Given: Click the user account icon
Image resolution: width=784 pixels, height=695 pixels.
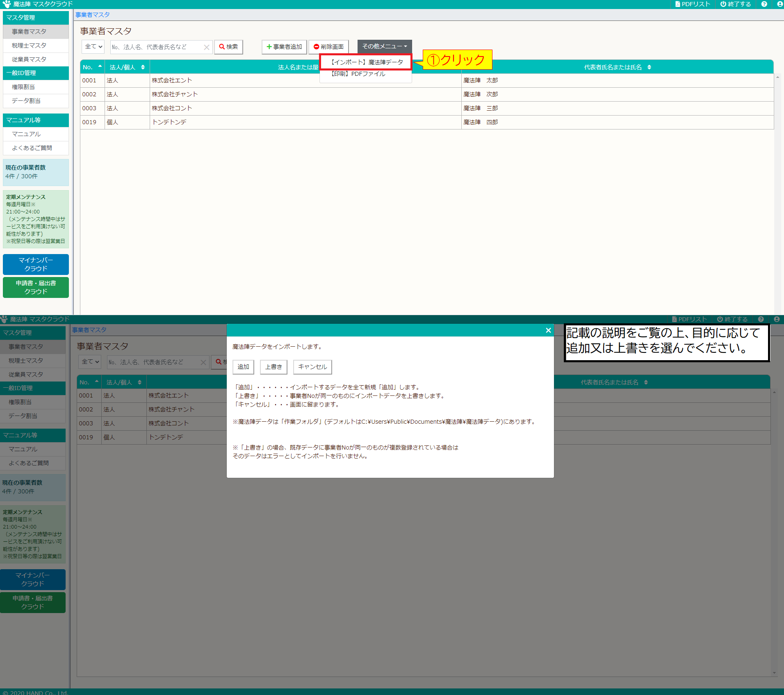Looking at the screenshot, I should (779, 4).
